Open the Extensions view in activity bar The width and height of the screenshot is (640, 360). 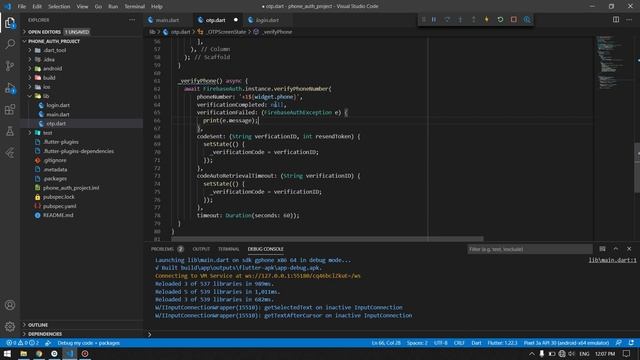click(10, 109)
